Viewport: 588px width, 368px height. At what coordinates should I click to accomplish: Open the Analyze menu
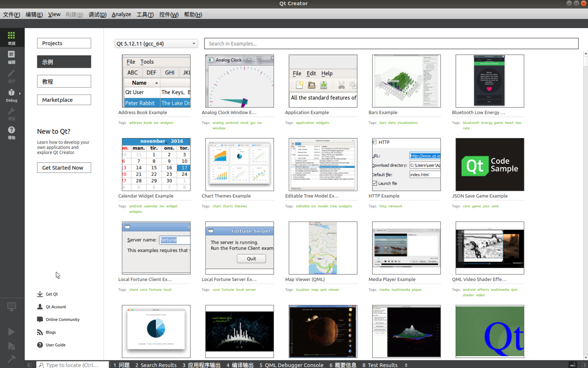coord(121,15)
